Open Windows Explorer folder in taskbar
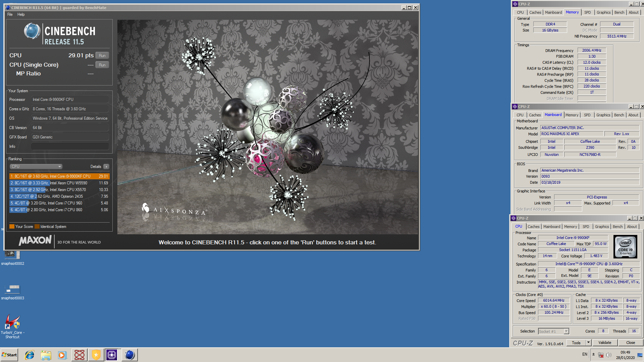Screen dimensions: 644x362 [x=46, y=355]
